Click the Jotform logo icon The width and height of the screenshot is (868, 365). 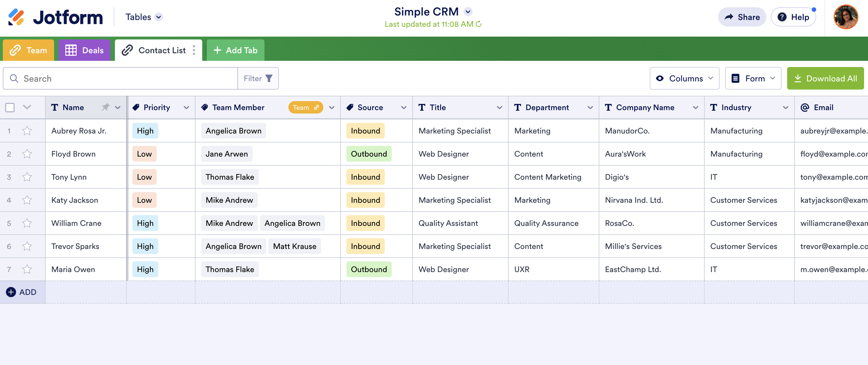click(x=16, y=17)
